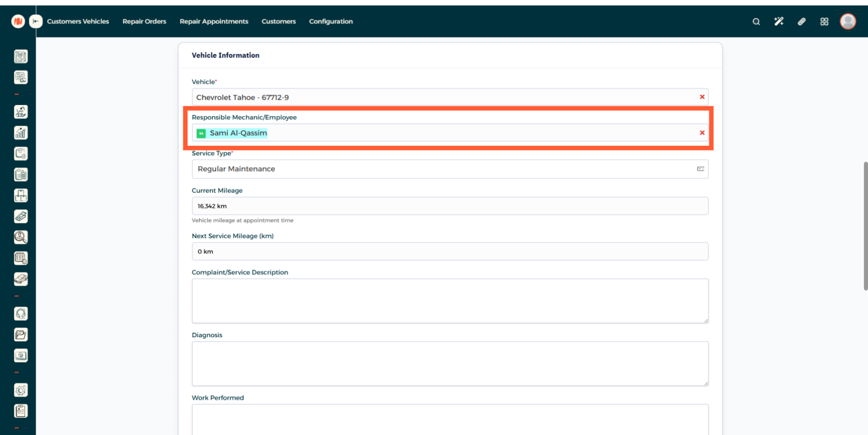868x435 pixels.
Task: Go to Repair Orders menu
Action: coord(144,22)
